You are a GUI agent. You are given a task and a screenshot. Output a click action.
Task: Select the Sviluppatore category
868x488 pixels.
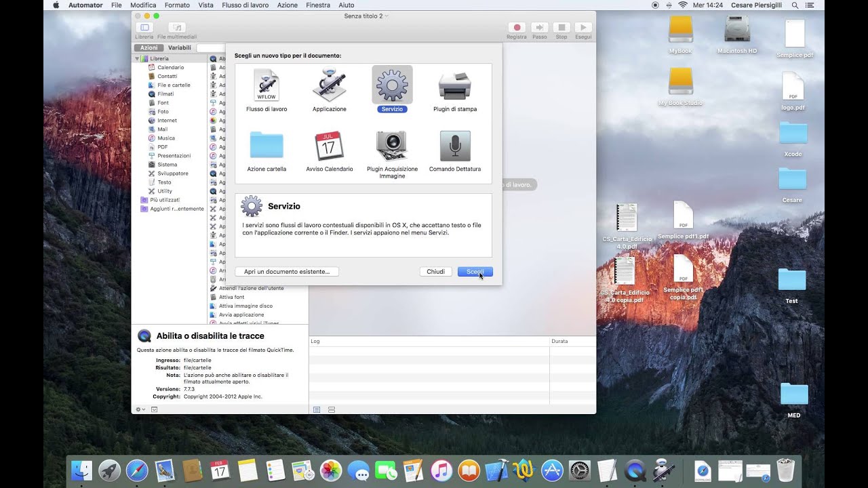[x=173, y=174]
